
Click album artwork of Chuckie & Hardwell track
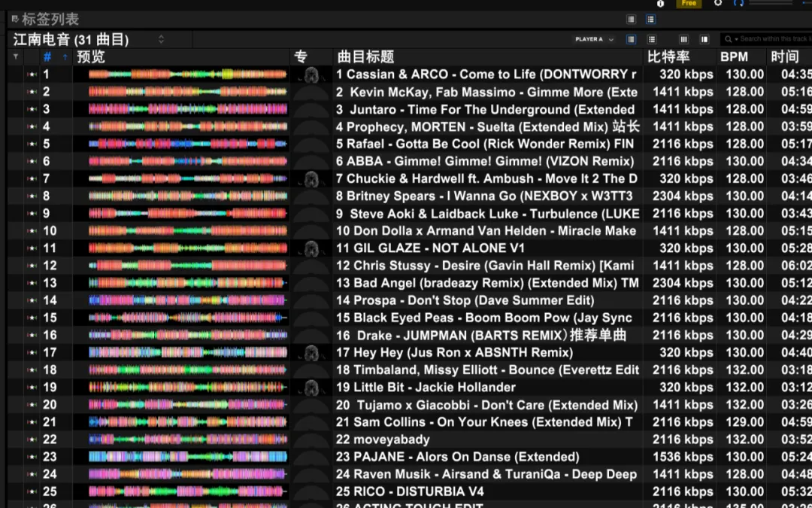[x=311, y=179]
